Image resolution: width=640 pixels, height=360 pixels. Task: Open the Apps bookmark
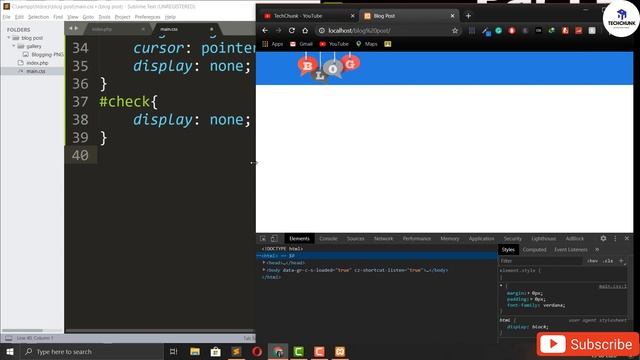pyautogui.click(x=273, y=44)
